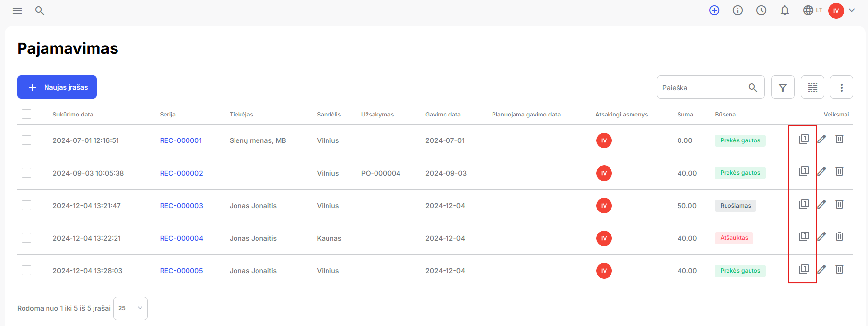The image size is (868, 326).
Task: Open the info circle icon
Action: (738, 10)
